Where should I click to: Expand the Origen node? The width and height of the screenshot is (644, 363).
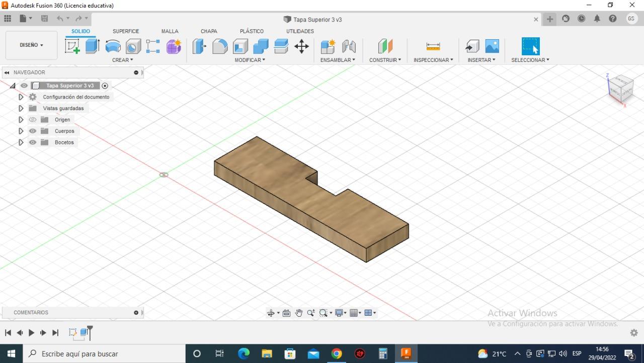pyautogui.click(x=21, y=120)
